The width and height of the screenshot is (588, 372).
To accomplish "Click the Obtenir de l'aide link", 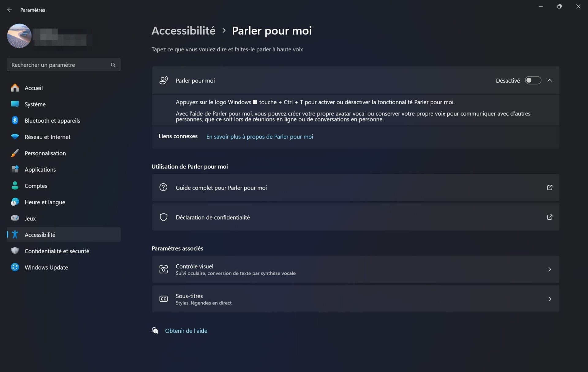I will 186,331.
